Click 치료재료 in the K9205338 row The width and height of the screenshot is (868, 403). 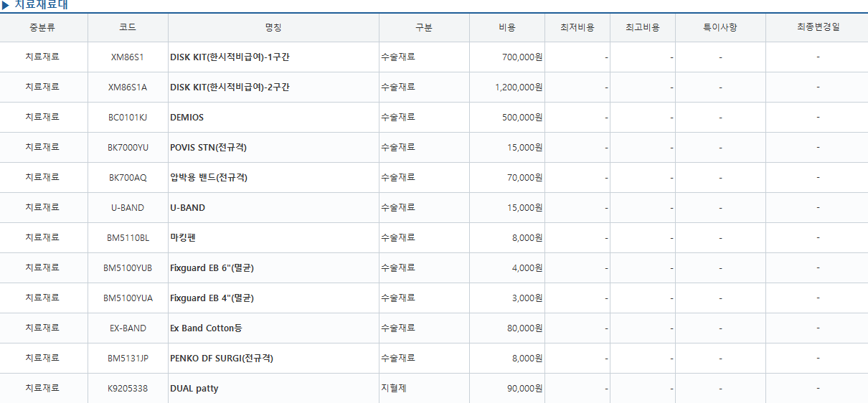(x=42, y=388)
